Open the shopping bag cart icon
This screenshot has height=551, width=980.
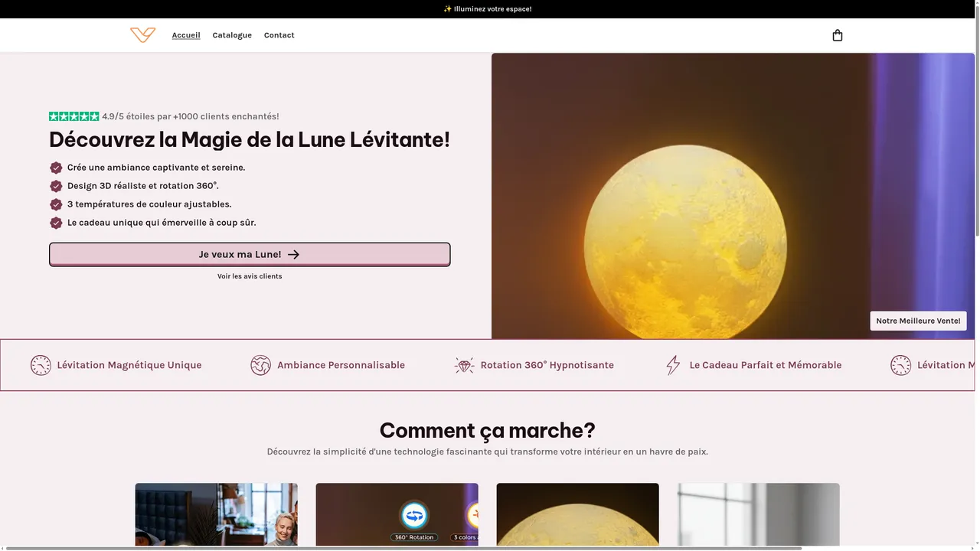pos(838,35)
